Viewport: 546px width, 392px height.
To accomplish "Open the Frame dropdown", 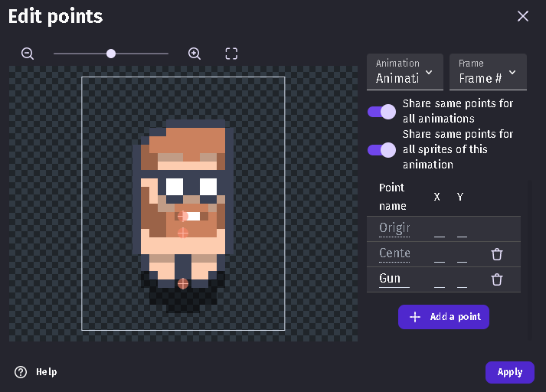I will point(488,72).
